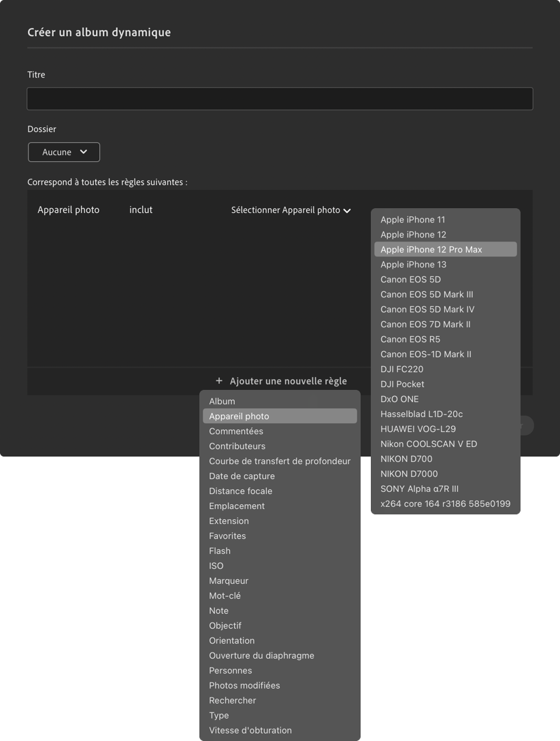Choose Apple iPhone 12 camera entry
Viewport: 560px width, 741px height.
tap(446, 234)
